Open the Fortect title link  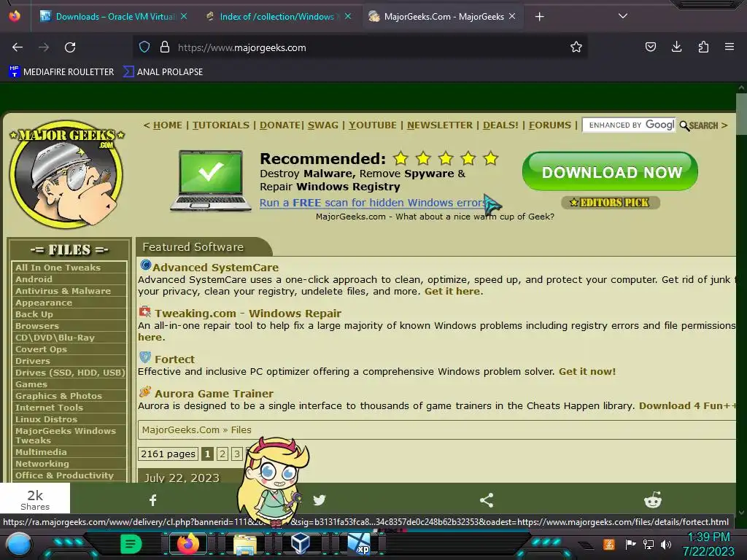(x=174, y=359)
